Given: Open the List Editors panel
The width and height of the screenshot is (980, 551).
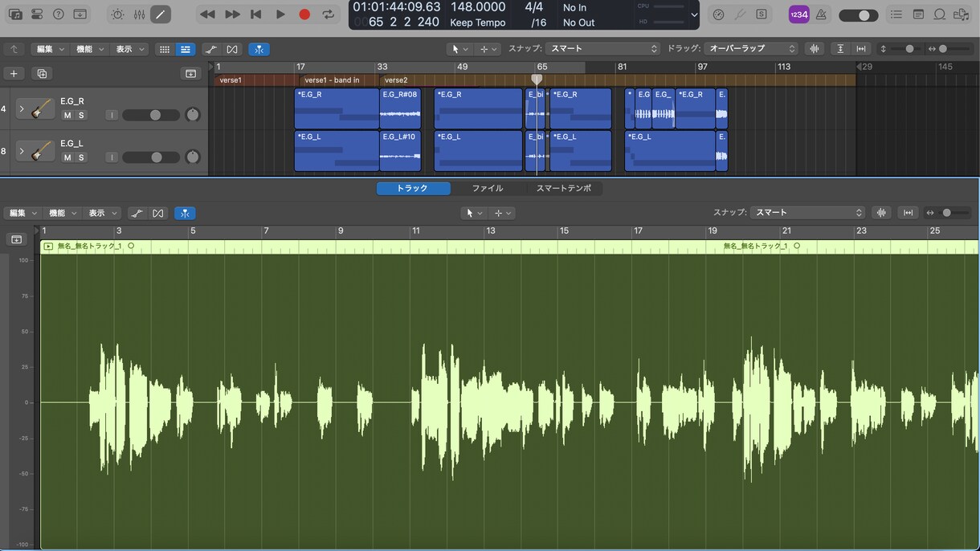Looking at the screenshot, I should (x=896, y=14).
